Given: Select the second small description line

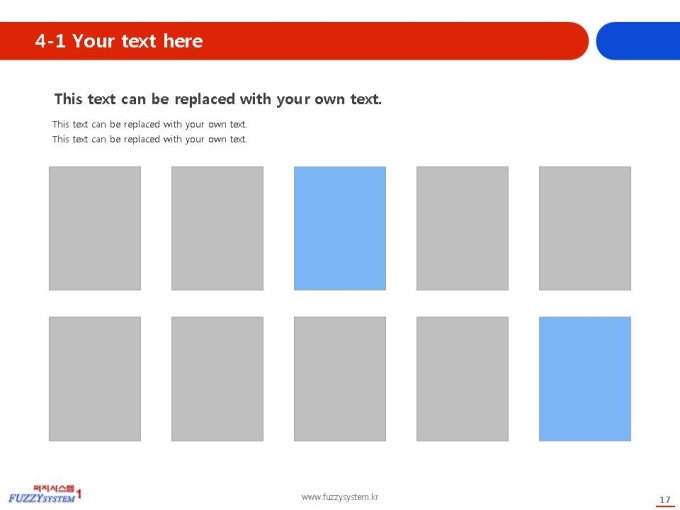Looking at the screenshot, I should click(x=150, y=139).
